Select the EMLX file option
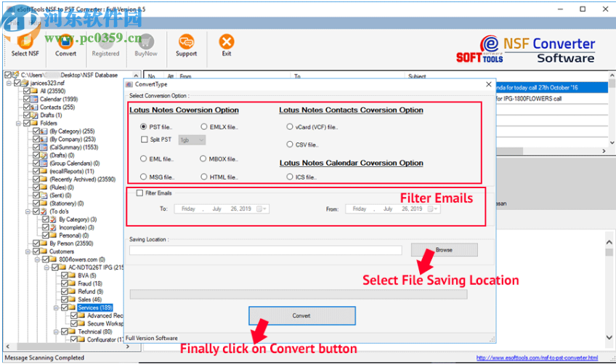Screen dimensions: 616x364 pos(204,126)
